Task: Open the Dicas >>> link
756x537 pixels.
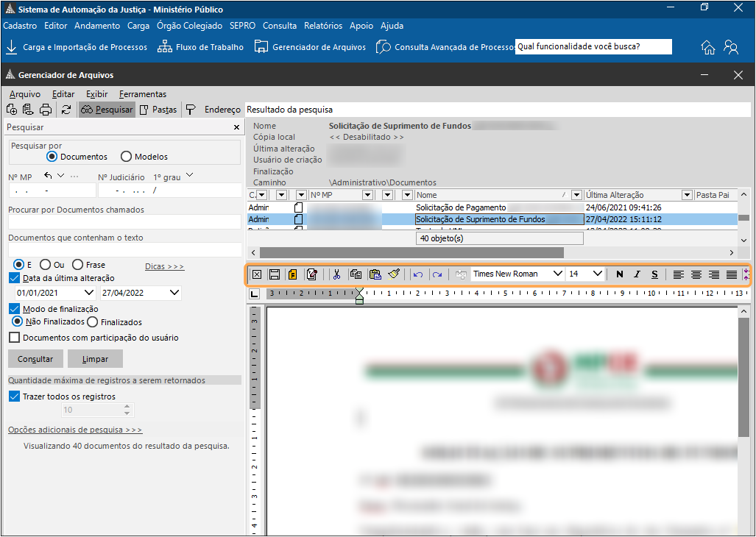Action: [164, 266]
